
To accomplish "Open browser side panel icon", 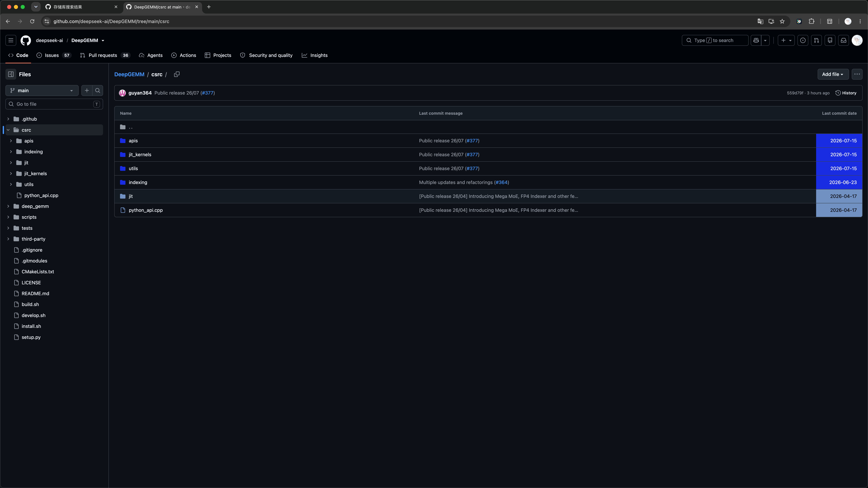I will [830, 21].
